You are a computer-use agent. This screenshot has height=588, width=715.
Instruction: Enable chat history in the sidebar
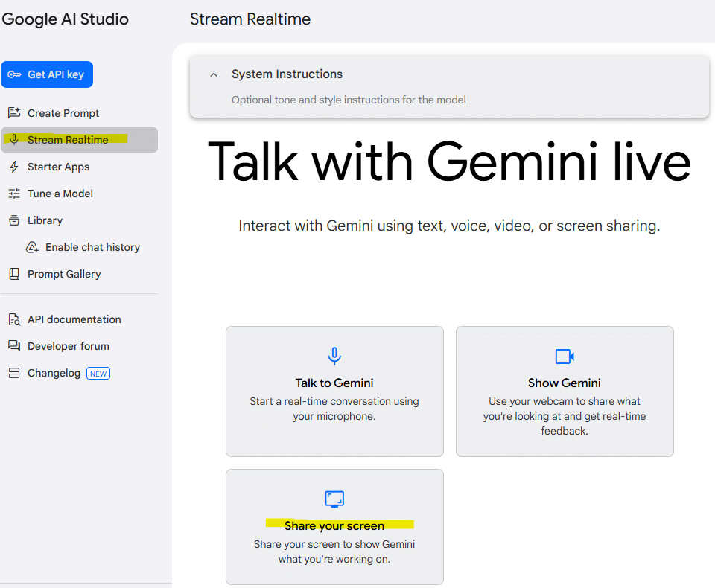coord(92,247)
